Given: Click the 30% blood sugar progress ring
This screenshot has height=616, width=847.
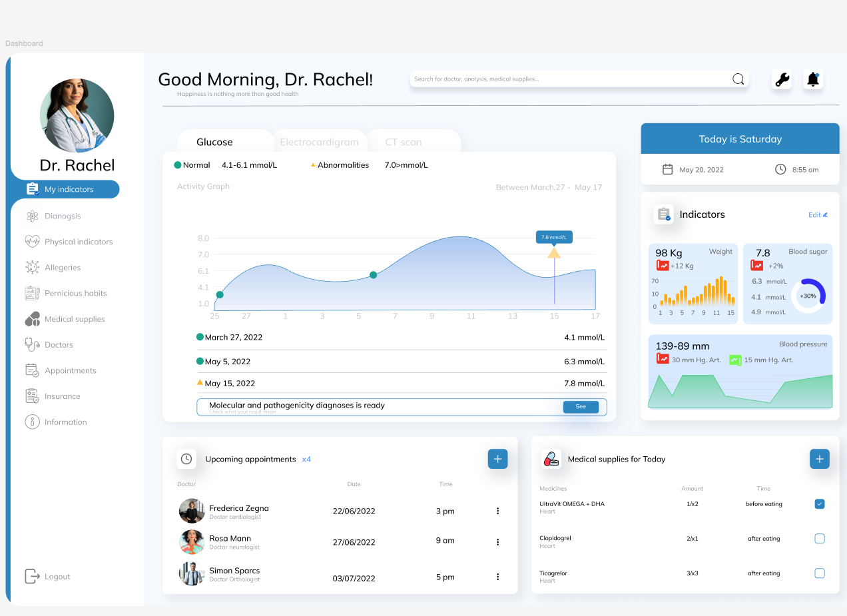Looking at the screenshot, I should click(x=808, y=296).
